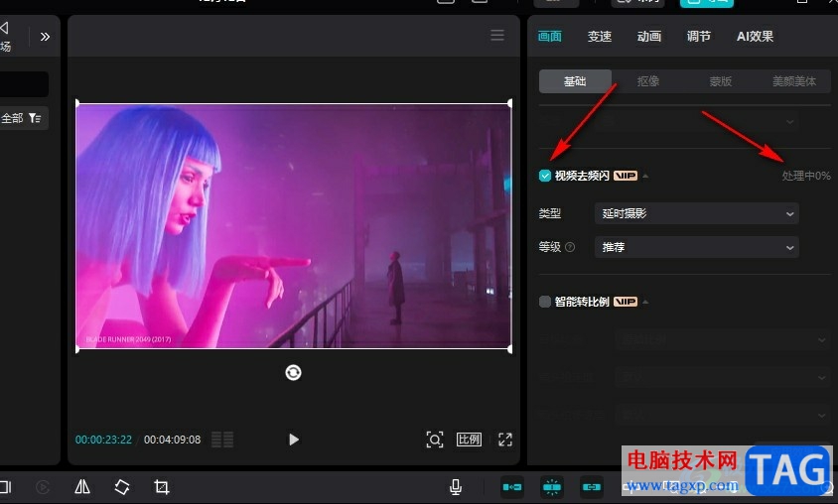The image size is (838, 504).
Task: Play the video preview
Action: (x=294, y=440)
